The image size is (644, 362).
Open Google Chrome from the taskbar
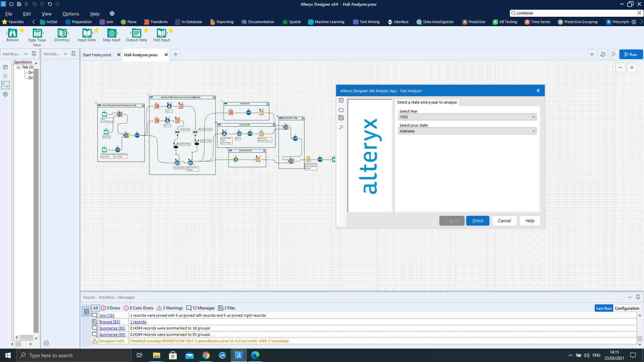tap(206, 355)
